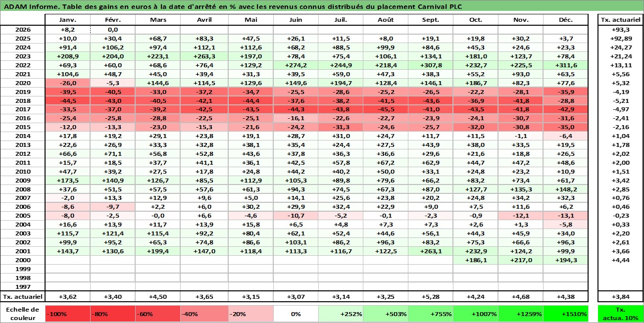Select 2022 Déc. value +311,6
The height and width of the screenshot is (323, 644).
[566, 65]
